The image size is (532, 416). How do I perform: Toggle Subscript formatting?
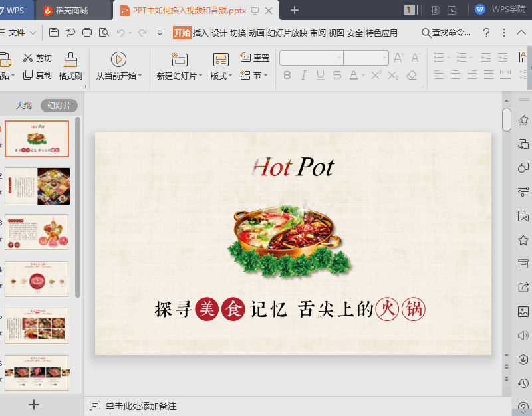click(393, 75)
